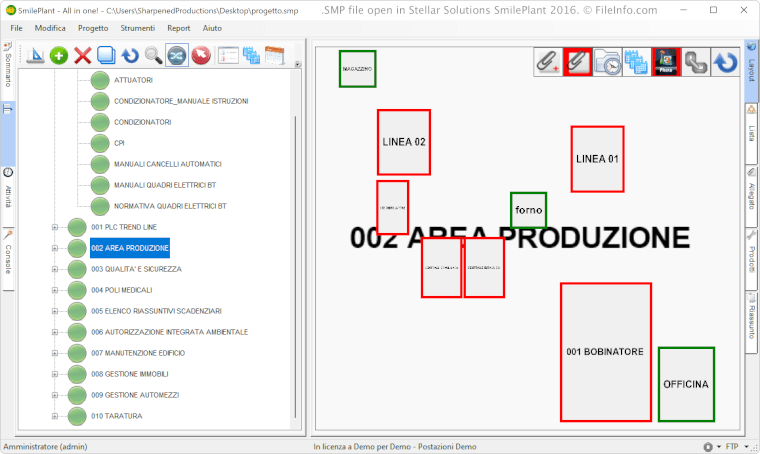This screenshot has height=454, width=760.
Task: Toggle the red-highlighted paperclip button
Action: click(x=577, y=62)
